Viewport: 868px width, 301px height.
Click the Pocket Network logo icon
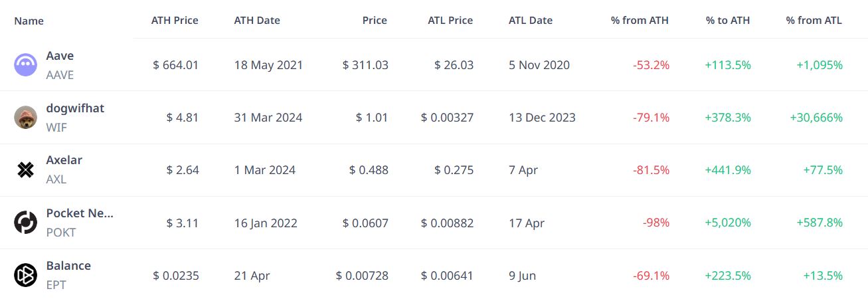point(25,223)
